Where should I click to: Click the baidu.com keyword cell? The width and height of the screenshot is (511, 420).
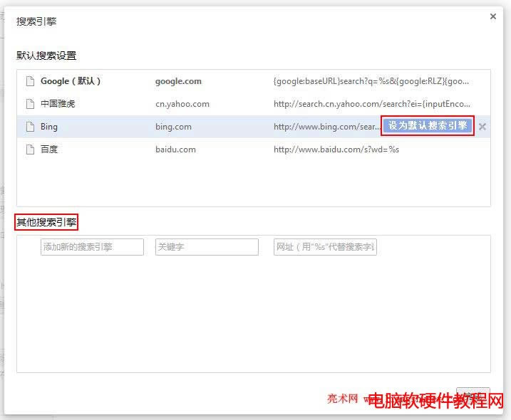pos(175,149)
